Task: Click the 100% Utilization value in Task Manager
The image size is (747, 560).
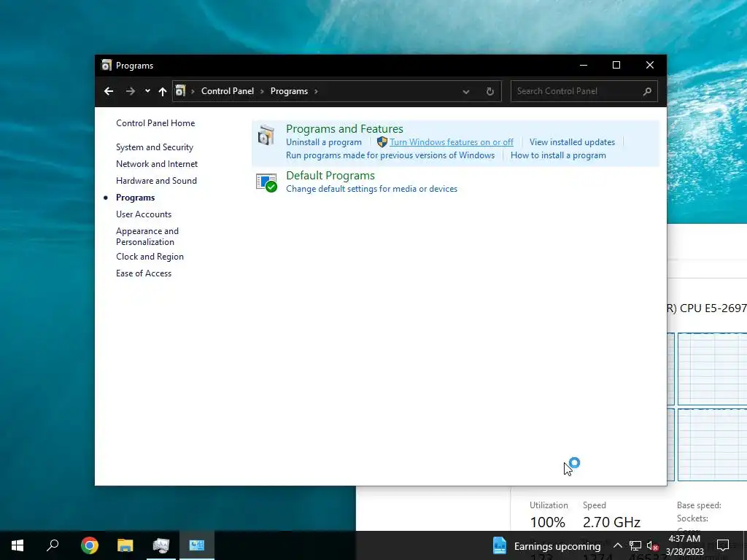Action: coord(547,522)
